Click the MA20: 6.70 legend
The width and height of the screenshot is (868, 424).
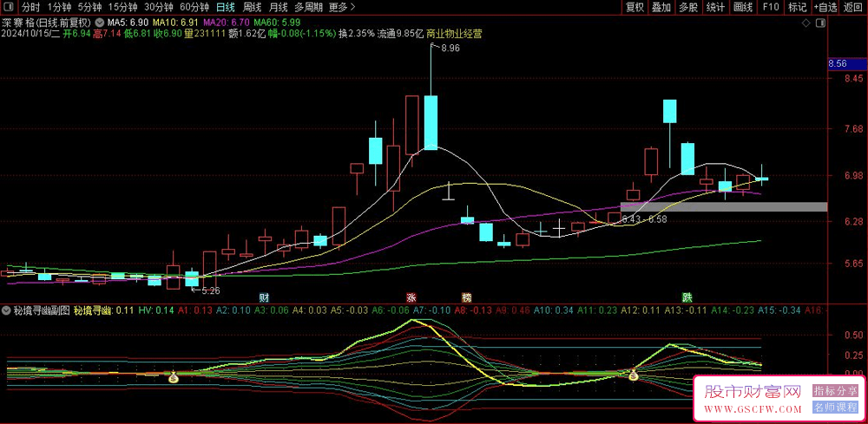[227, 23]
